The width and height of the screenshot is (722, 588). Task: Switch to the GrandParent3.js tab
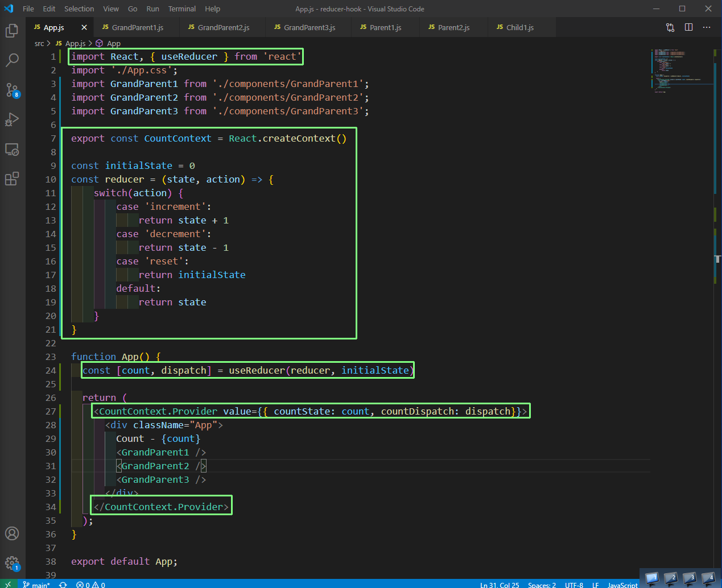click(309, 27)
